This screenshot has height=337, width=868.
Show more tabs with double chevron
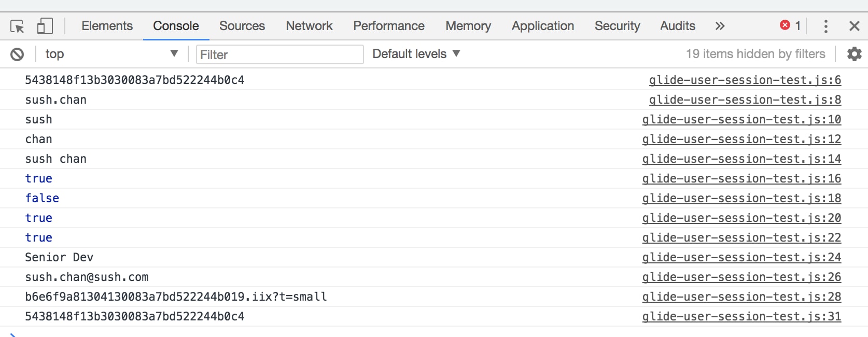pyautogui.click(x=720, y=26)
